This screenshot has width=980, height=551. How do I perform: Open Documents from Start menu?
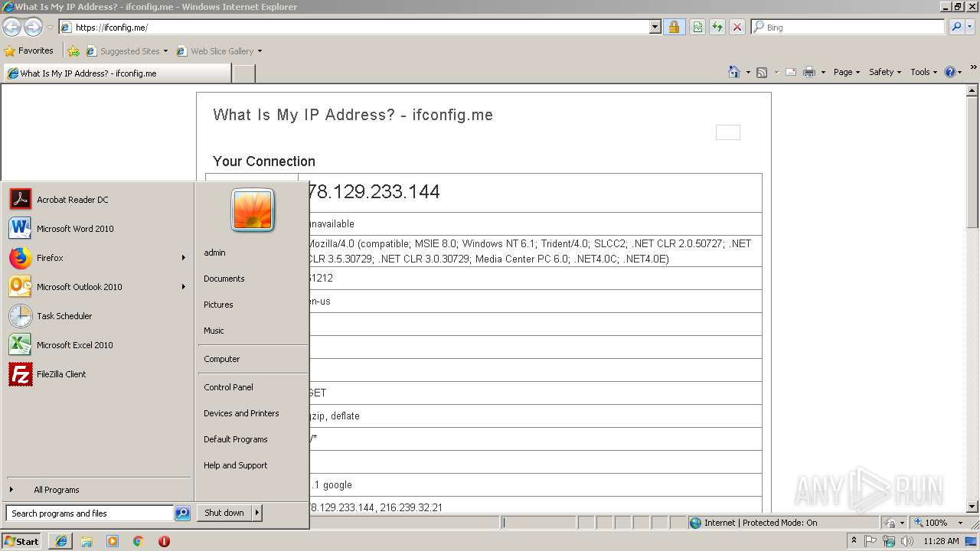(x=224, y=279)
